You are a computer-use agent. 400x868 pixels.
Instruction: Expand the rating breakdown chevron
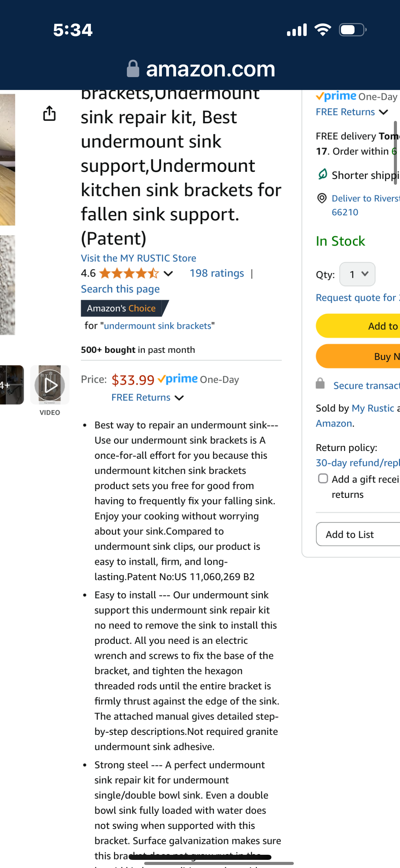tap(168, 274)
